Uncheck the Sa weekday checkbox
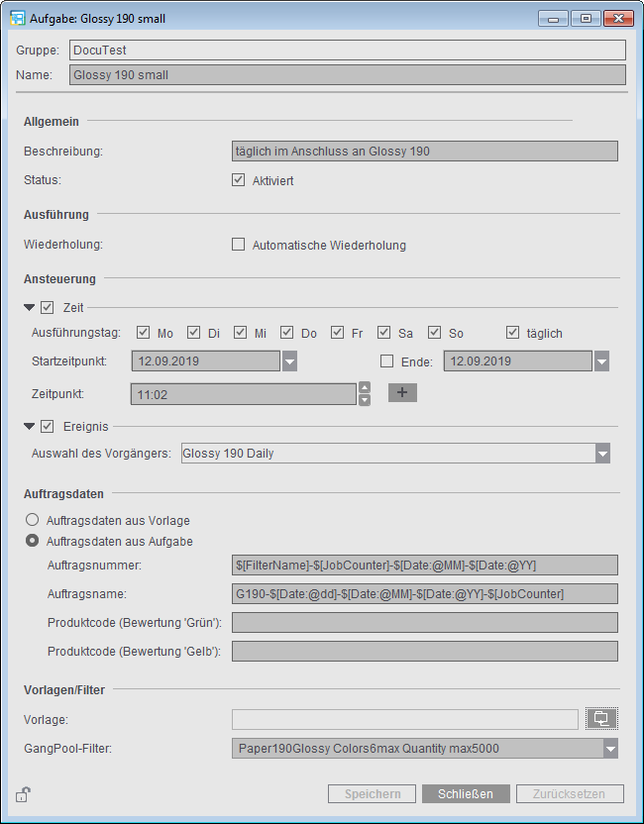The image size is (644, 824). (x=383, y=333)
